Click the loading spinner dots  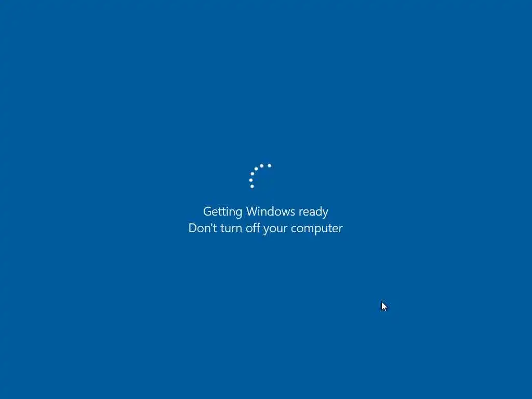(260, 176)
